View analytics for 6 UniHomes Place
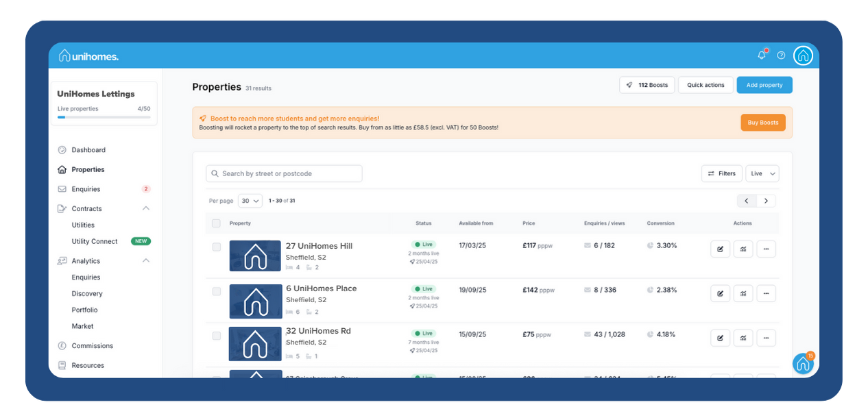 click(743, 293)
